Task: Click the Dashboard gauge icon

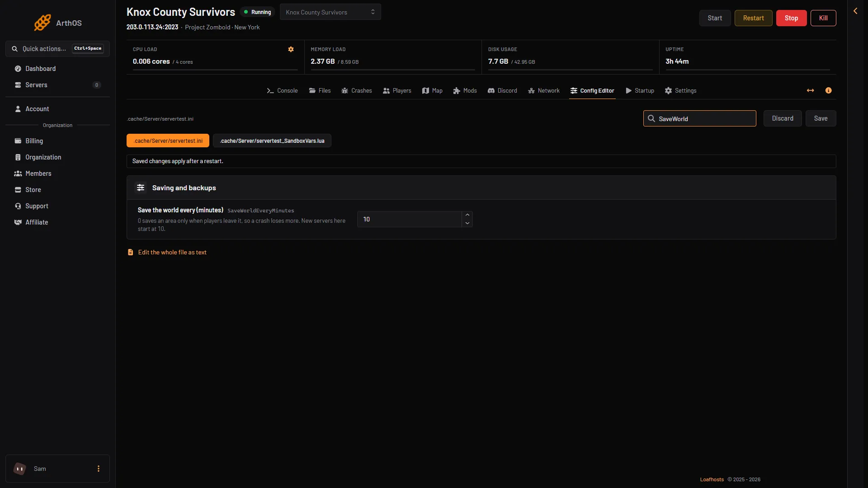Action: click(18, 69)
